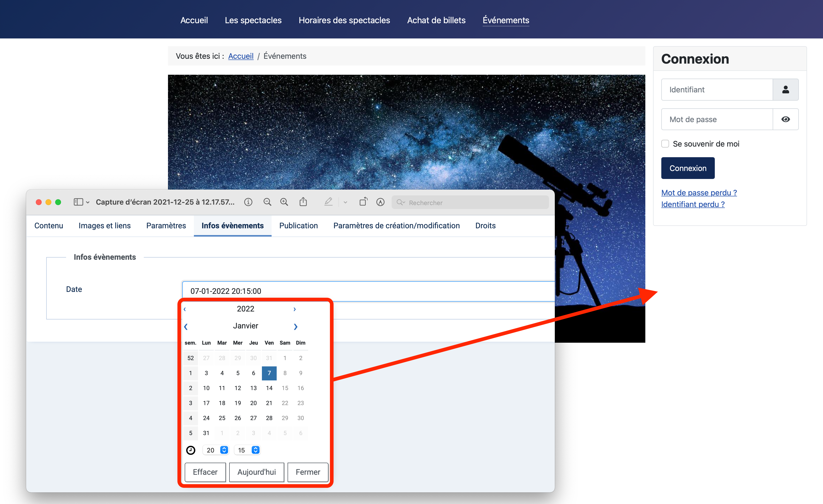Open the Droits tab
Screen dimensions: 823x504
[485, 226]
